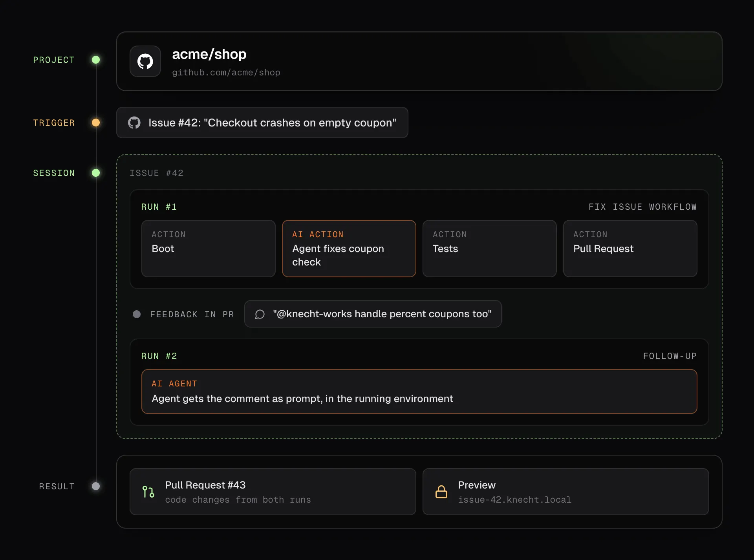
Task: Open the issue-42.knecht.local preview link
Action: coord(514,500)
